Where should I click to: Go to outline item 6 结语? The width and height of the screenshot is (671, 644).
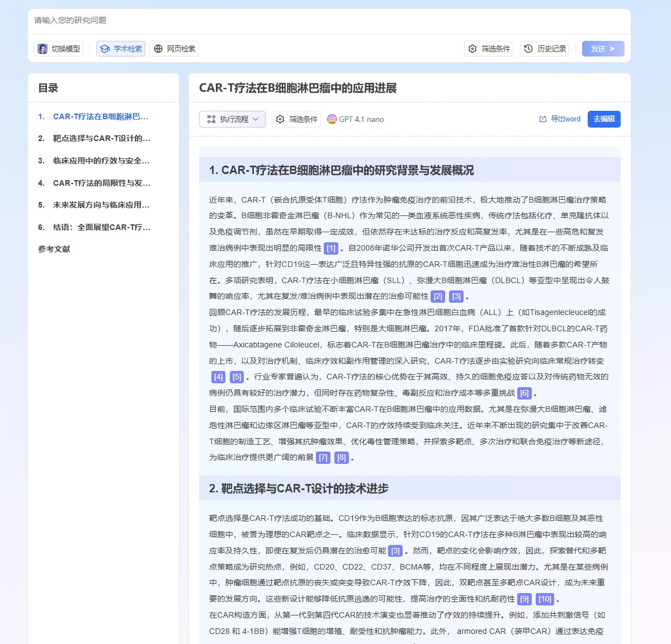(94, 227)
